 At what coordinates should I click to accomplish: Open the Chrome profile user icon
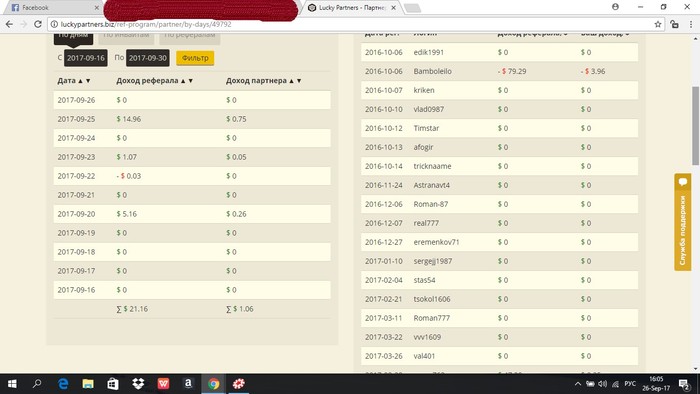(x=615, y=7)
